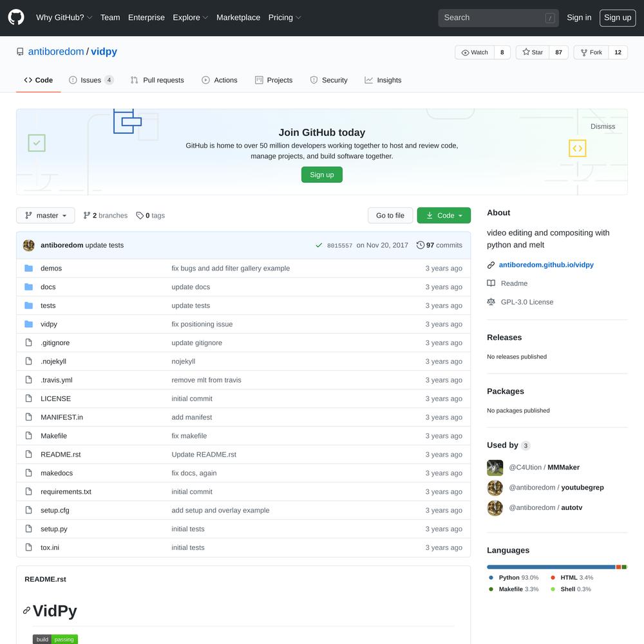Click the folder icon for tests
This screenshot has width=644, height=644.
pyautogui.click(x=28, y=305)
